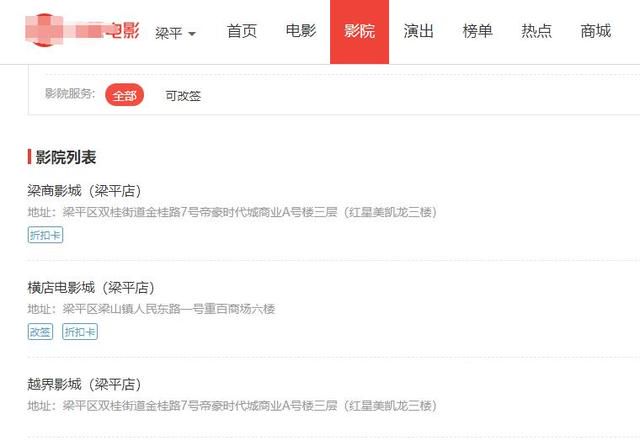
Task: Click the 横店电影城 address line
Action: 151,309
